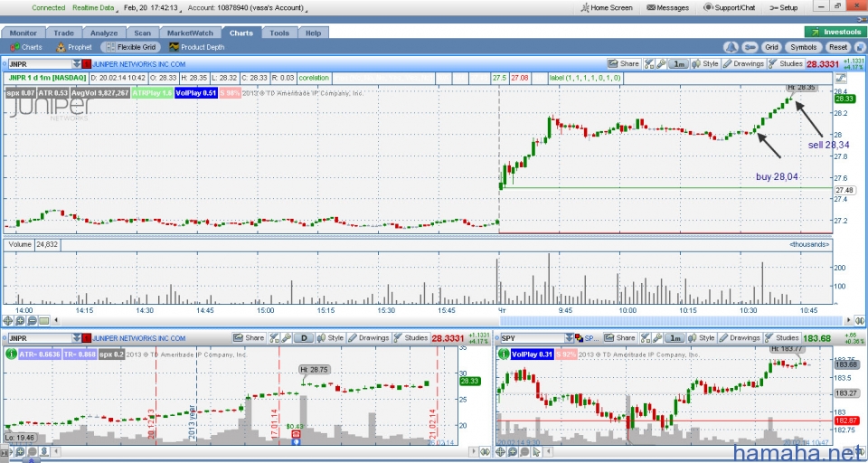
Task: Switch to the Analyze tab
Action: pos(104,33)
